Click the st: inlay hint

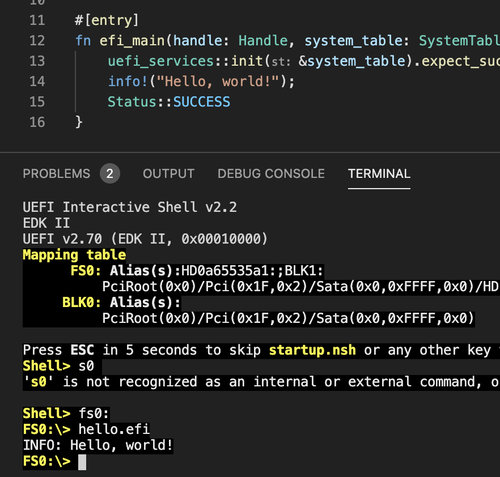tap(281, 62)
